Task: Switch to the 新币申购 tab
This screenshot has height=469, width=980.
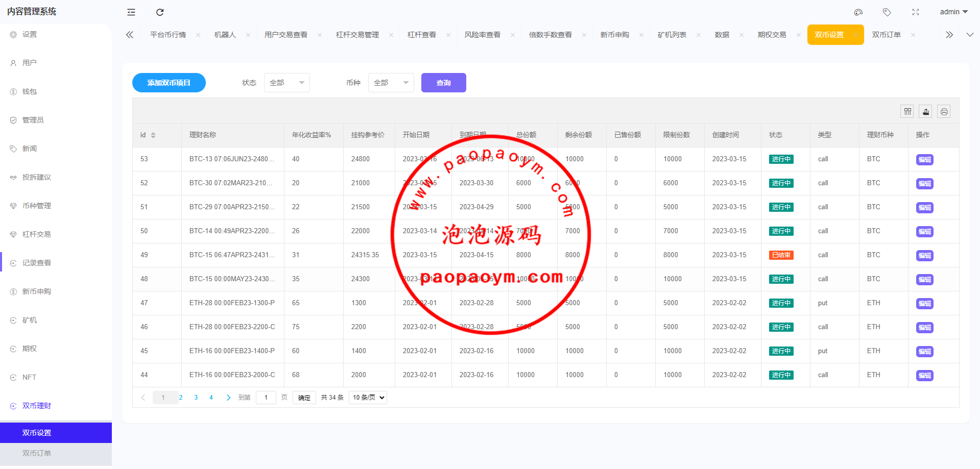Action: click(x=615, y=35)
